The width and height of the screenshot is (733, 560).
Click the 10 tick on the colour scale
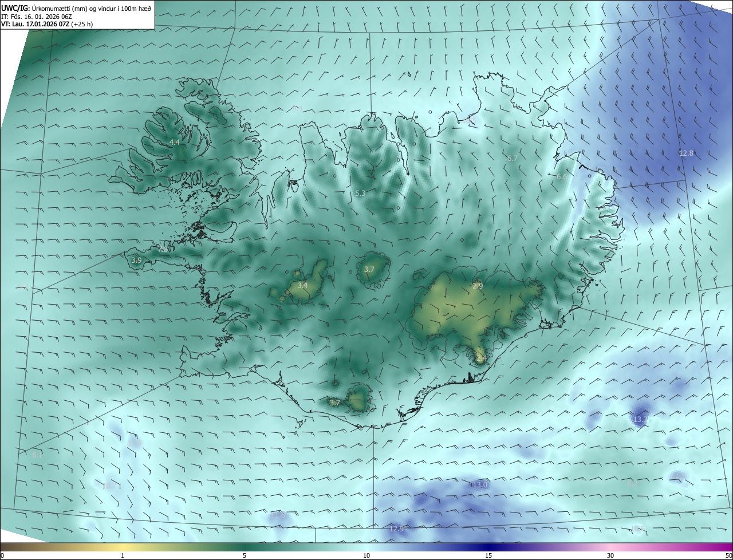(x=366, y=555)
